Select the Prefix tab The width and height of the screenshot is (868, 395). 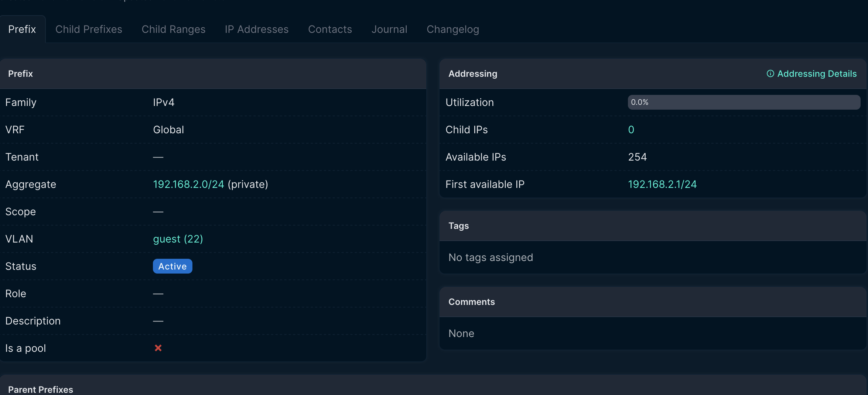tap(22, 30)
